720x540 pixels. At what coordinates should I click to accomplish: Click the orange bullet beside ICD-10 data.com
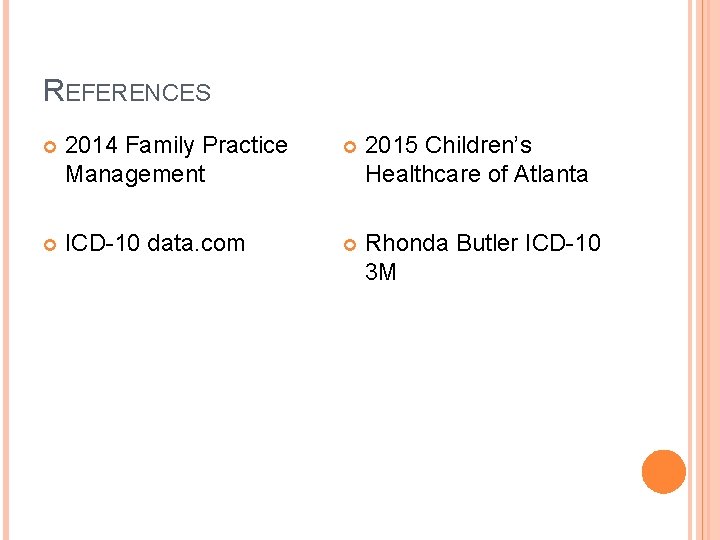(50, 245)
